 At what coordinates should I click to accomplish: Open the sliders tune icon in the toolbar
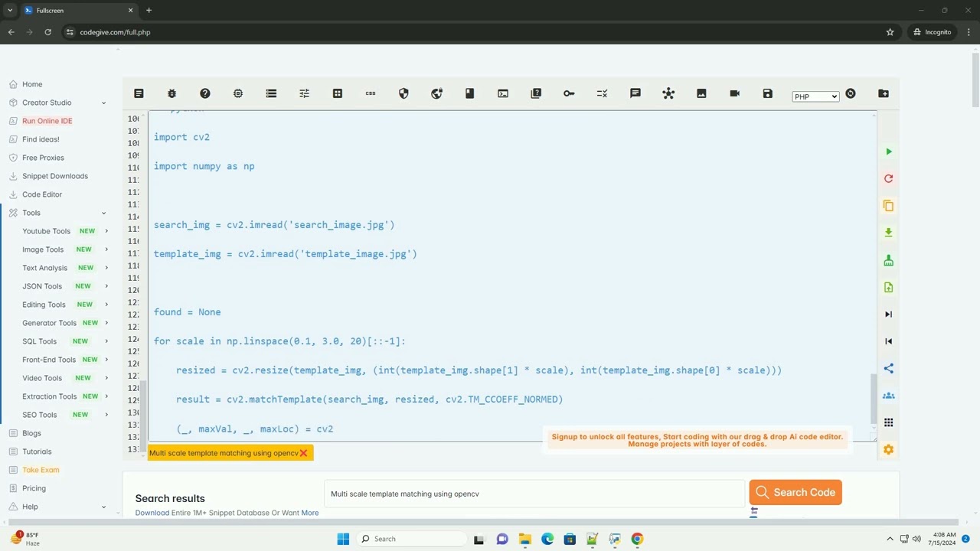(304, 93)
